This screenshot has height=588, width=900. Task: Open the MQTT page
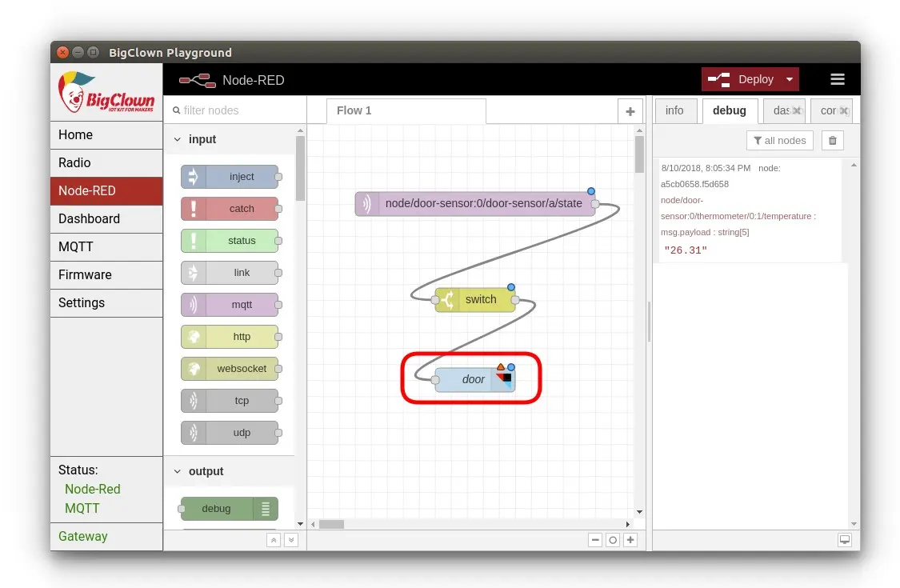click(x=106, y=247)
